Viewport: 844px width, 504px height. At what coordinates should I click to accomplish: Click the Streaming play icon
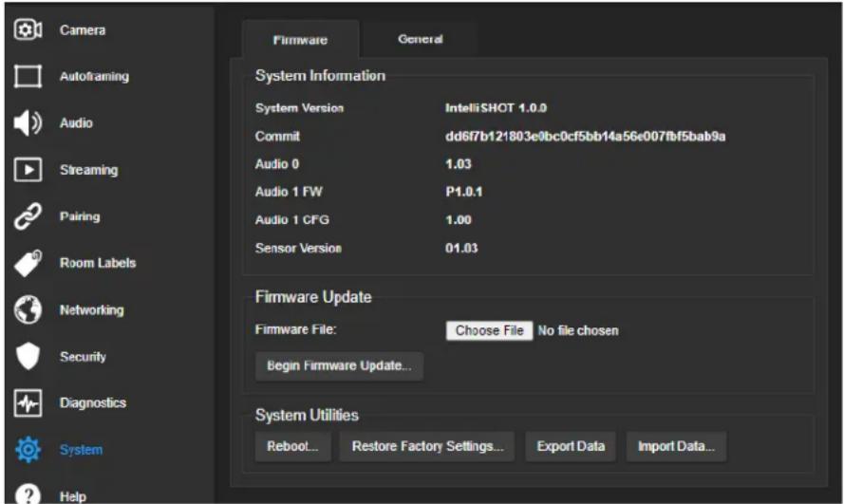[x=28, y=170]
